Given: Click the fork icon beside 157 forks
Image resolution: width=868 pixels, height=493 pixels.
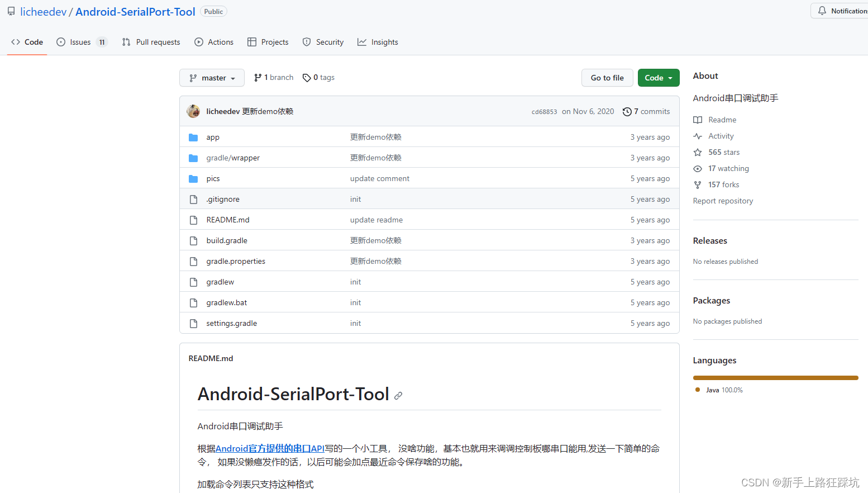Looking at the screenshot, I should [x=698, y=184].
